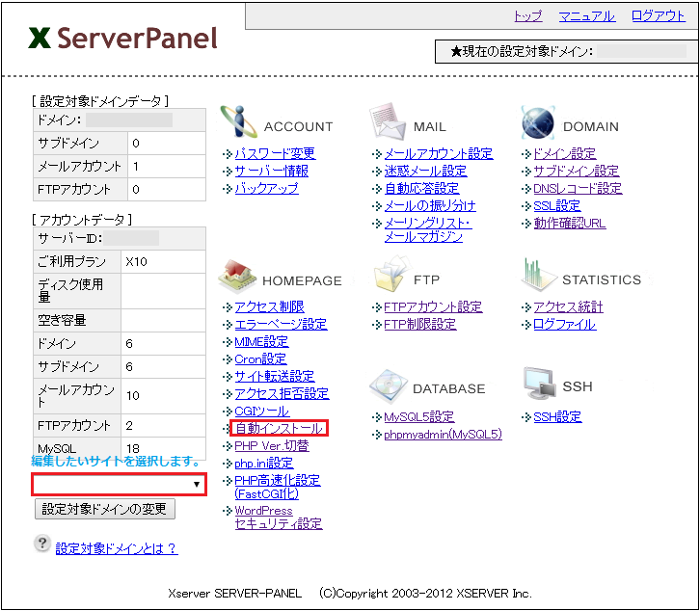Open DNSレコード設定 link
This screenshot has height=611, width=700.
[x=578, y=188]
